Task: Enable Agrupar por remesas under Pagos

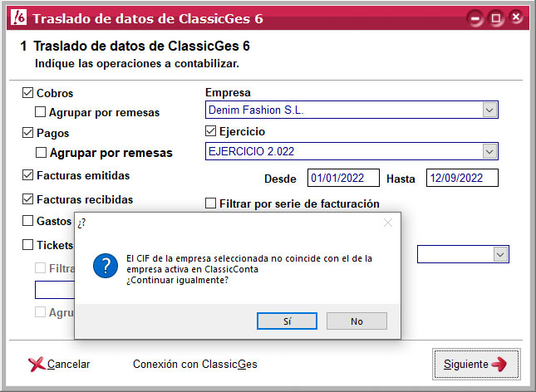Action: [x=41, y=153]
